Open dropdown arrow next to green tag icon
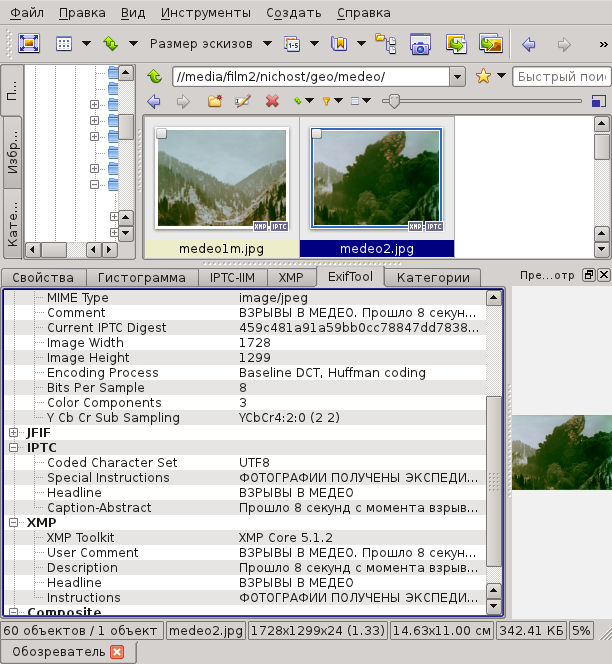The height and width of the screenshot is (664, 612). coord(310,101)
